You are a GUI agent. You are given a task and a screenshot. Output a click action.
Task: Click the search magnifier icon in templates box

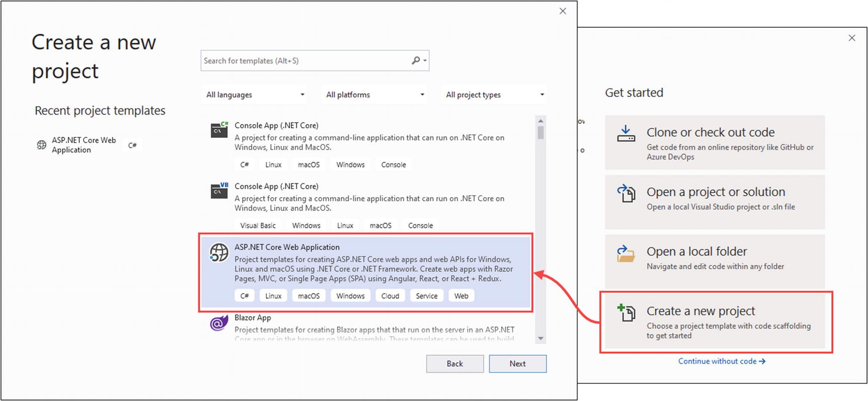coord(416,60)
